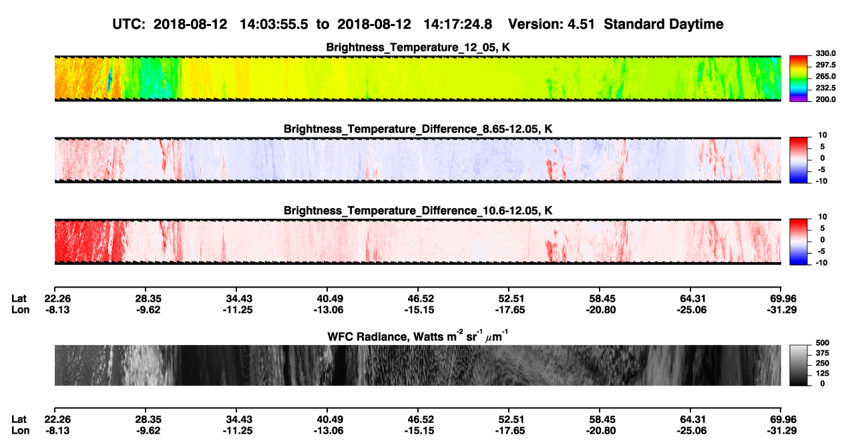
Task: Click the WFC Radiance grayscale image strip
Action: 417,365
